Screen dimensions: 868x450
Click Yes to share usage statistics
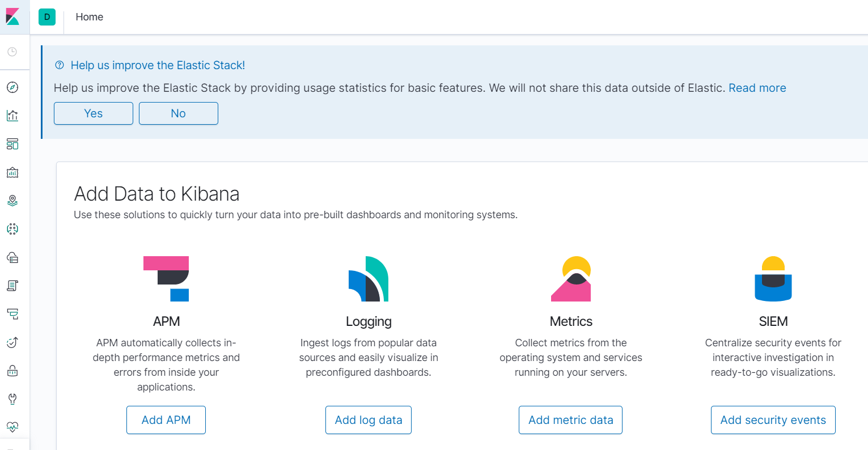coord(94,113)
